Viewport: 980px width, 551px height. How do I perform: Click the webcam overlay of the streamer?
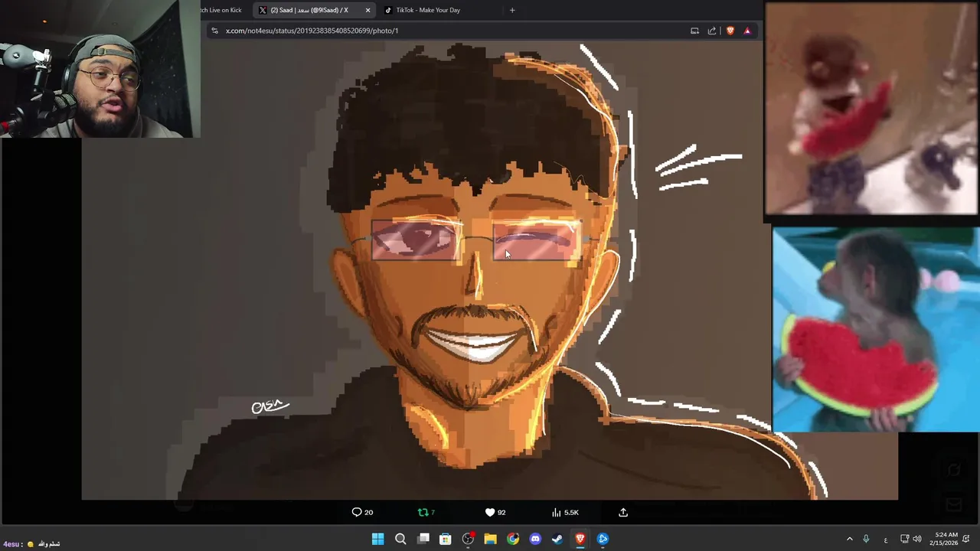tap(100, 69)
